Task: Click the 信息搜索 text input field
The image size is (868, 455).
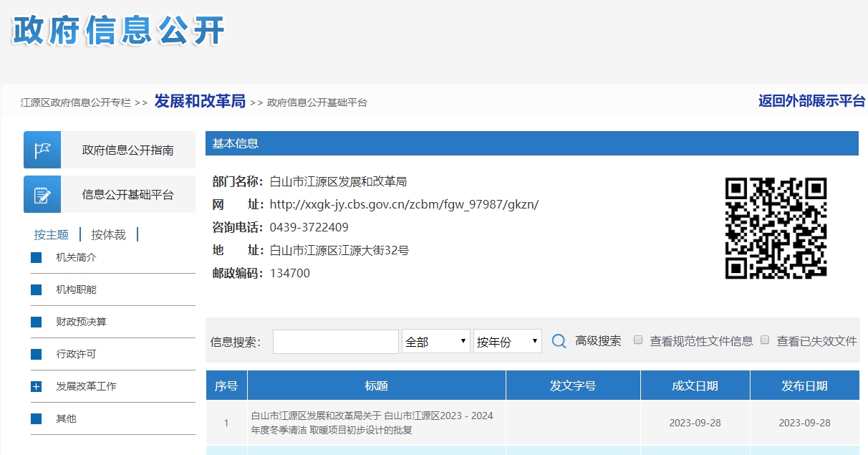Action: [x=335, y=342]
